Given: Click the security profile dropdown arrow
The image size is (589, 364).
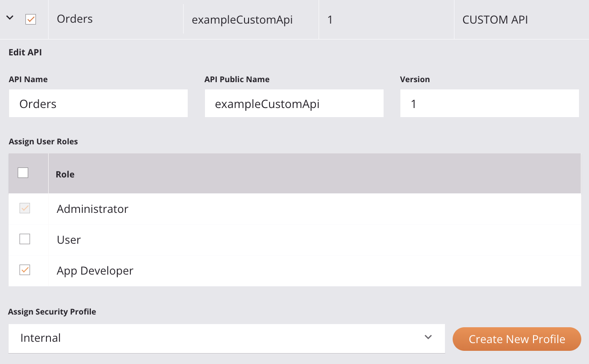Looking at the screenshot, I should pyautogui.click(x=428, y=337).
